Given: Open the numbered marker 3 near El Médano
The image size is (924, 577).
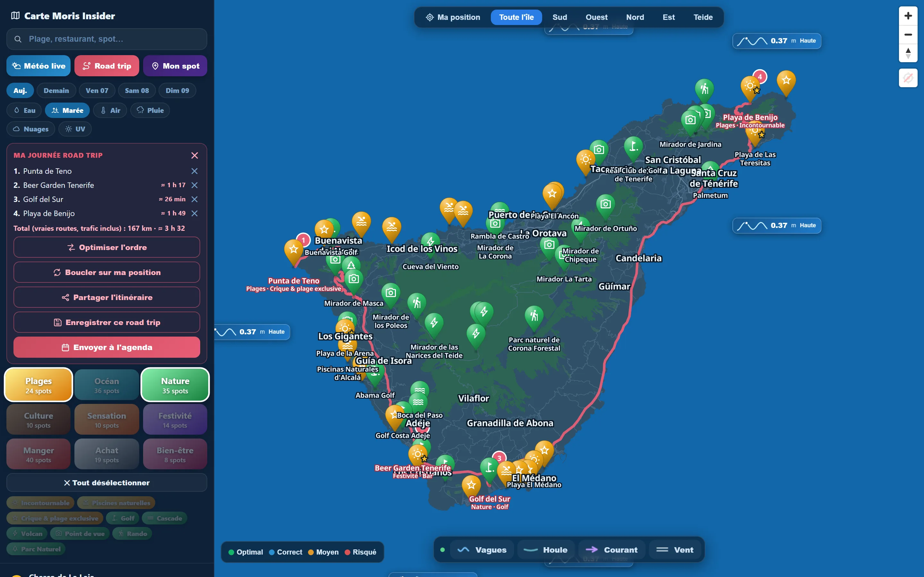Looking at the screenshot, I should (499, 458).
